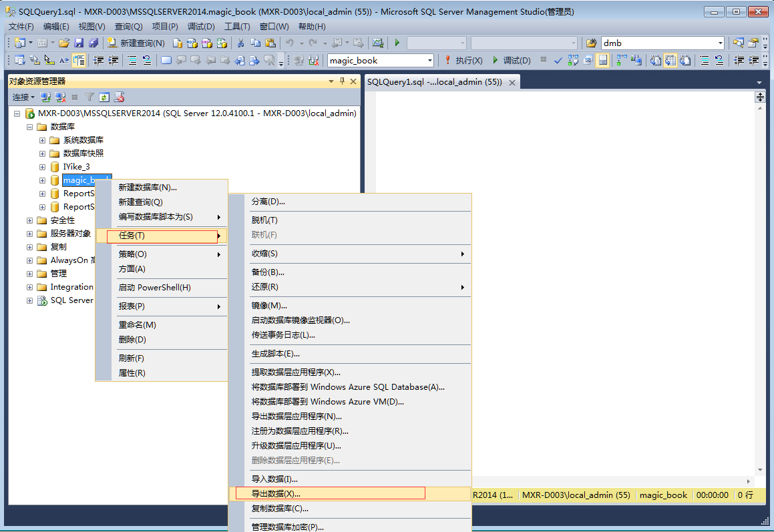Click the Save disk icon
This screenshot has width=774, height=532.
click(x=79, y=43)
